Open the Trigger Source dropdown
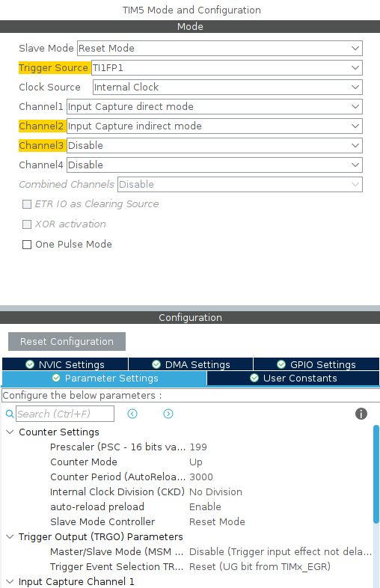The image size is (380, 588). pyautogui.click(x=227, y=67)
